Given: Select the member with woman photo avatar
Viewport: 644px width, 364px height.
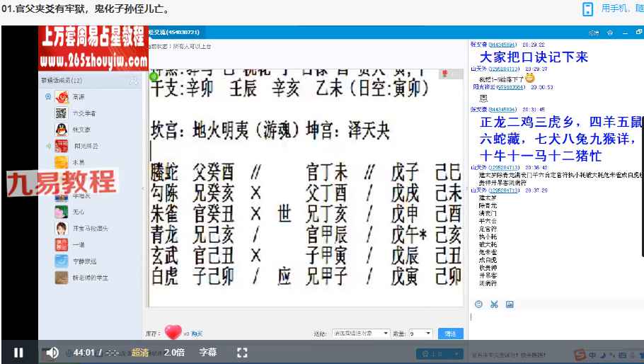Looking at the screenshot, I should coord(62,229).
